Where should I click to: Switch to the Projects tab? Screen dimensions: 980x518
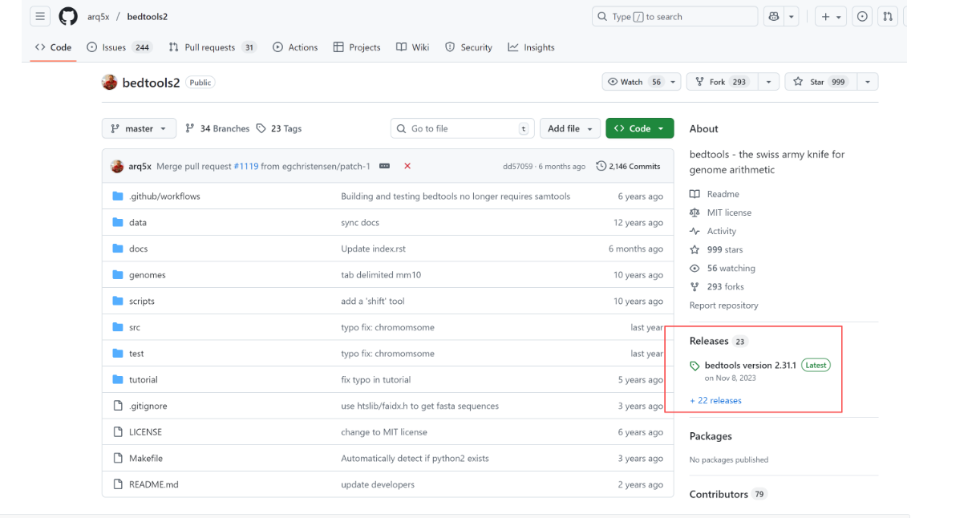click(x=357, y=47)
